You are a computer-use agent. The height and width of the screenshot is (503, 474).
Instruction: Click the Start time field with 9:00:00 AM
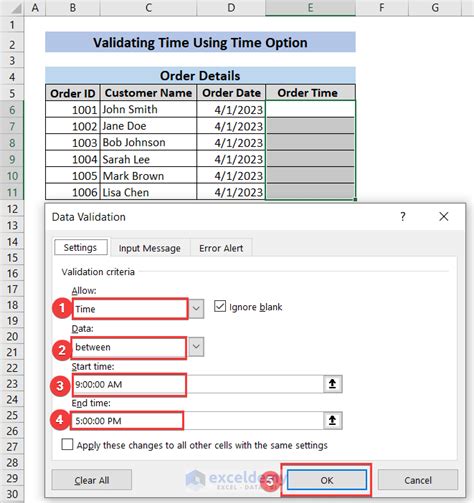tap(197, 384)
